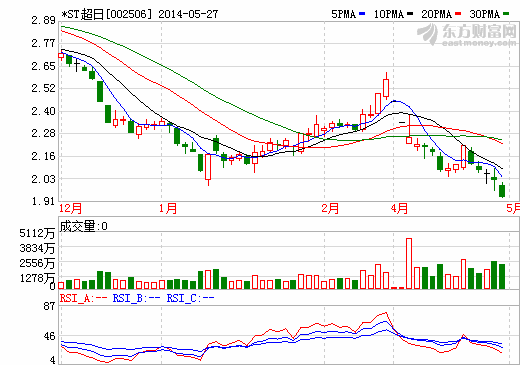Click the 4月 timeline label
The height and width of the screenshot is (365, 520).
[399, 209]
